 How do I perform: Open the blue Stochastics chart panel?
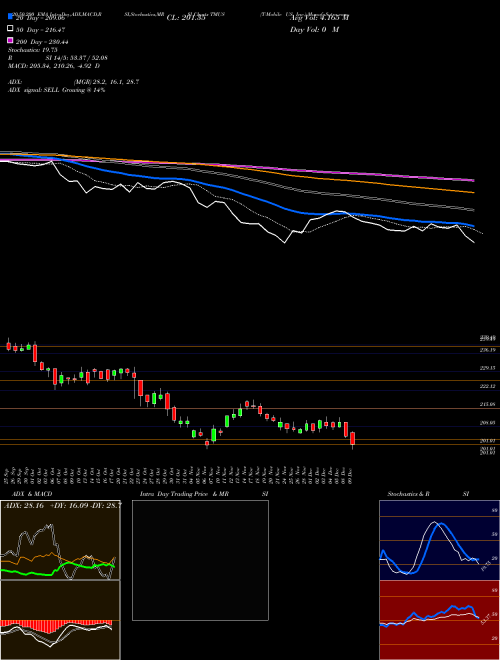point(439,540)
